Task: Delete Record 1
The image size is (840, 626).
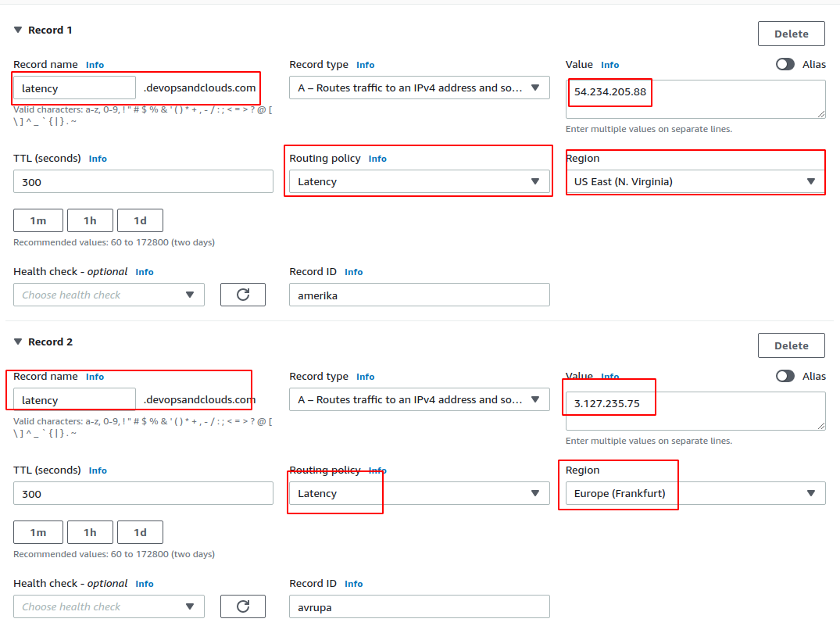Action: (x=791, y=34)
